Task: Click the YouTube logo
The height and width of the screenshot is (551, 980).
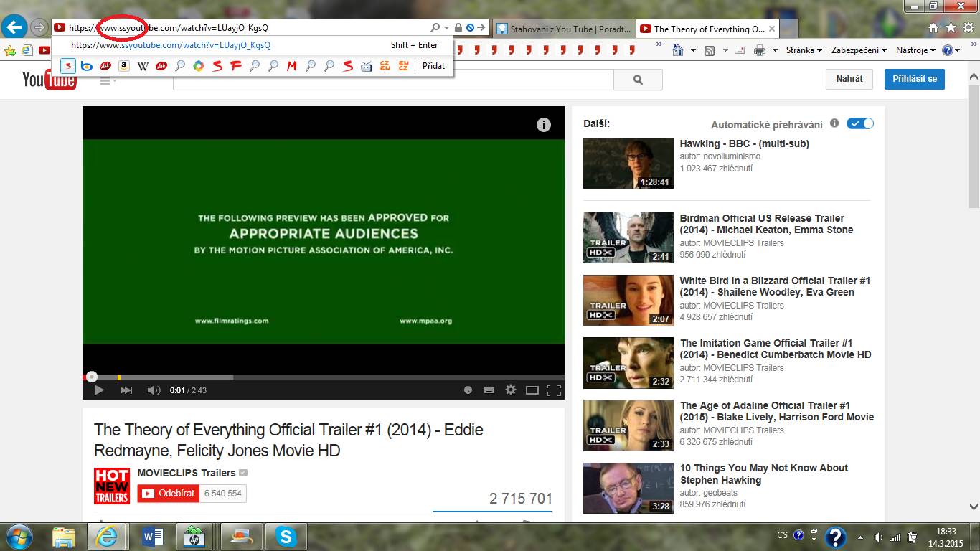Action: pos(49,79)
